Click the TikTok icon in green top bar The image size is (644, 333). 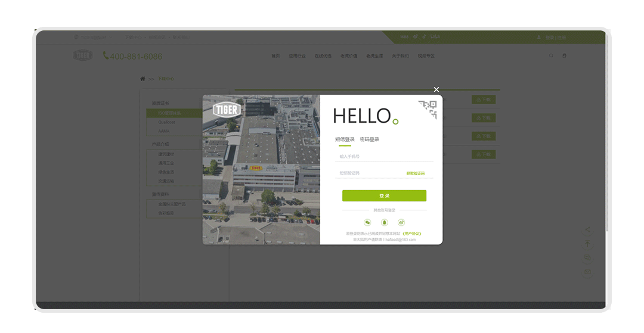[425, 36]
